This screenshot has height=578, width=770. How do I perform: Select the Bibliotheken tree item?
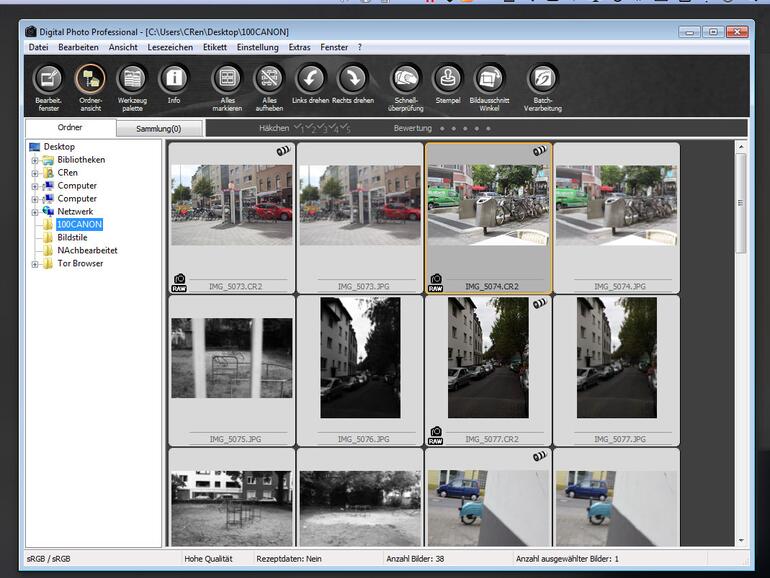[81, 160]
